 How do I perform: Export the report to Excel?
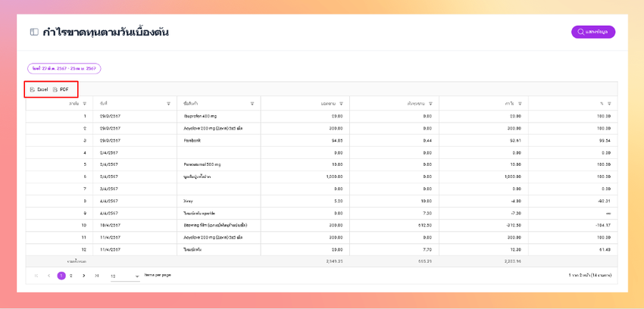click(x=39, y=89)
